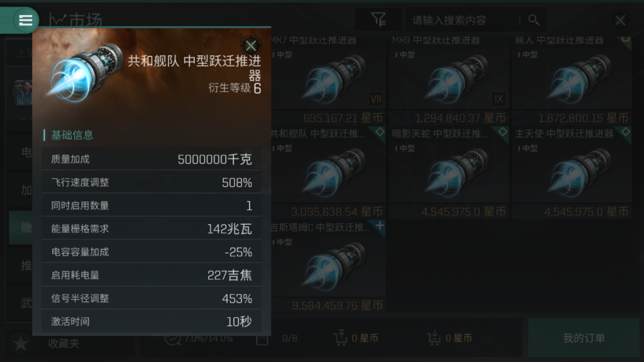Image resolution: width=644 pixels, height=362 pixels.
Task: Select the 主天使 中型跃迁推进器 item
Action: [x=572, y=173]
